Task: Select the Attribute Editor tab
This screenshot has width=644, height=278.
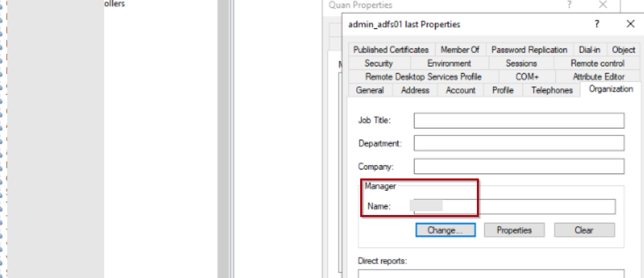Action: 598,76
